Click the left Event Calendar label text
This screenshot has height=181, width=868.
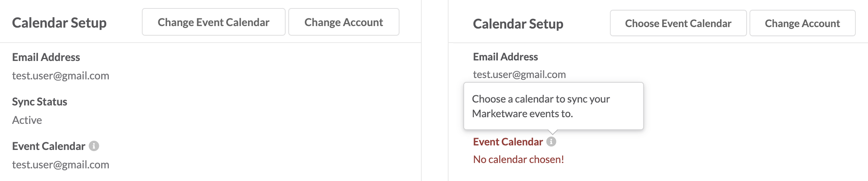coord(48,146)
